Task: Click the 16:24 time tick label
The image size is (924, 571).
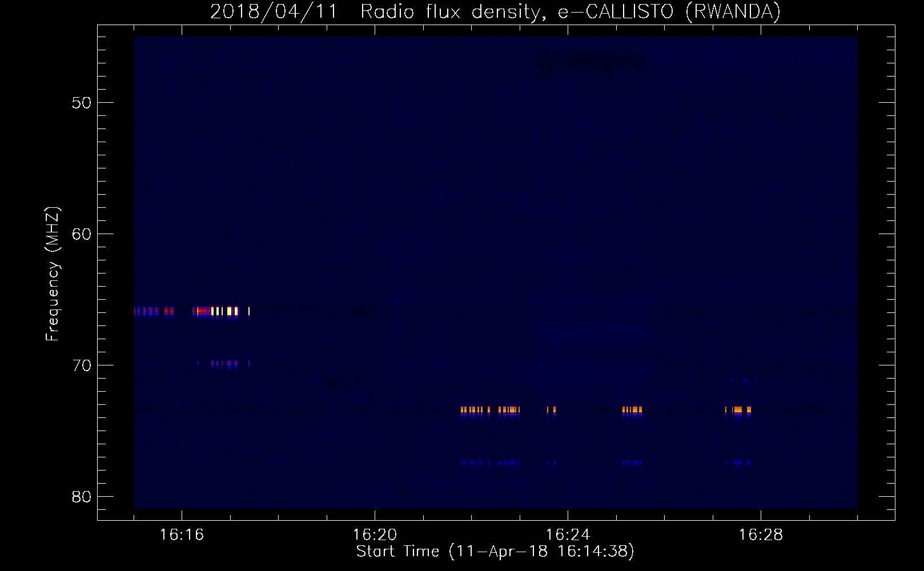Action: click(568, 534)
